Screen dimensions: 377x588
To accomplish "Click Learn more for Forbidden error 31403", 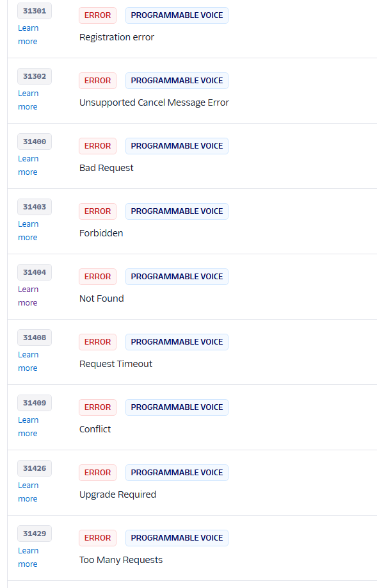I will (x=28, y=230).
